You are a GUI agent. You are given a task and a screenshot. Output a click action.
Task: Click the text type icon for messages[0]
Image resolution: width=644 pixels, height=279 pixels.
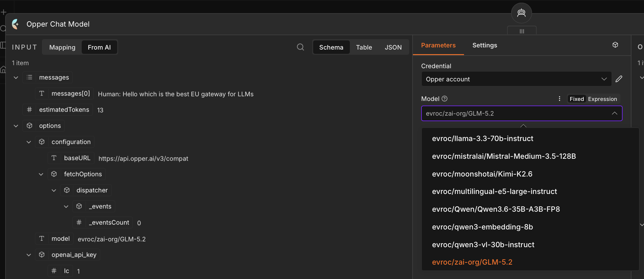pos(42,93)
